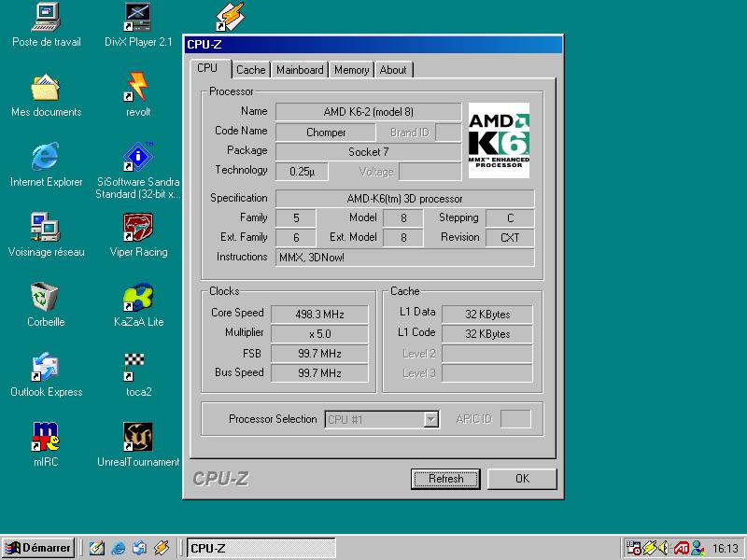Click the CPU-Z window title bar
The image size is (747, 560).
point(373,44)
